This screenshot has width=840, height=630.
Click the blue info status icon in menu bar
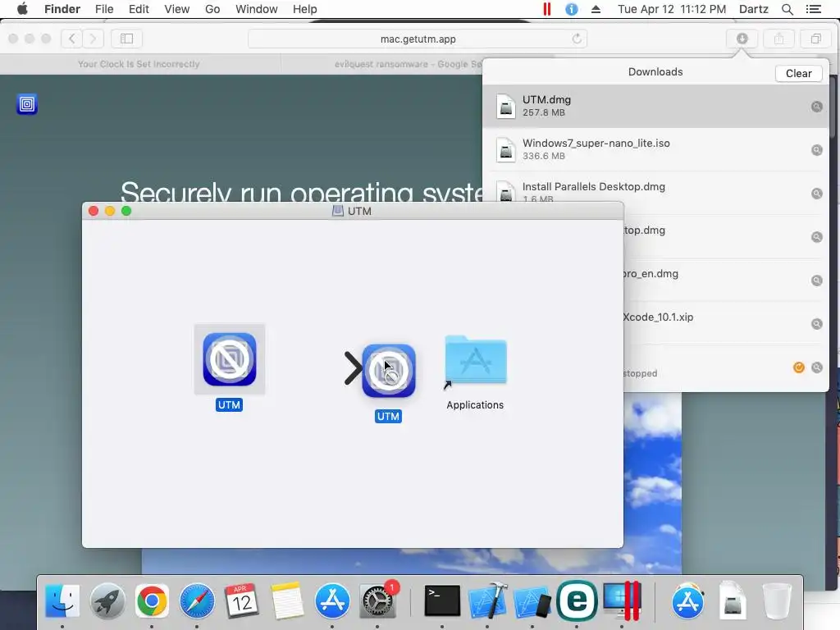pos(572,9)
